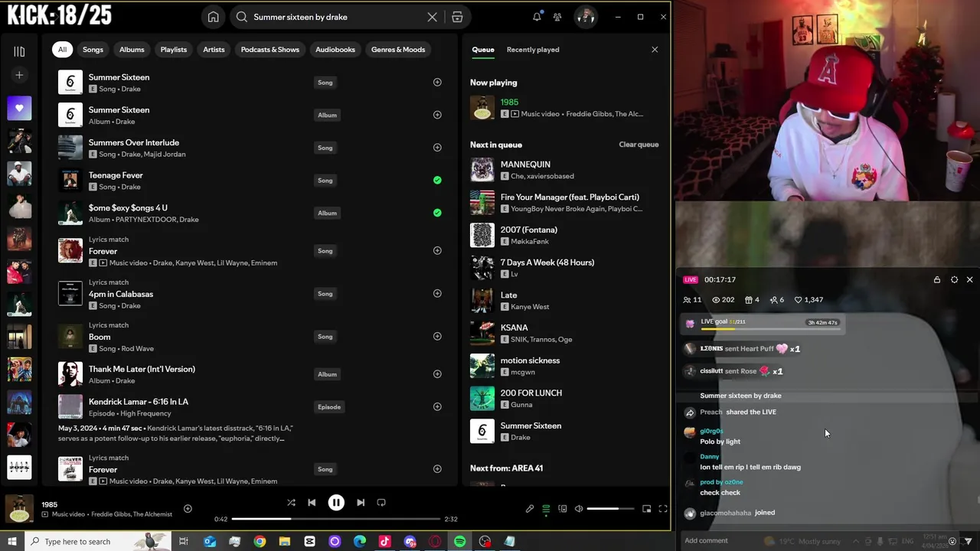Enter full screen player mode
The width and height of the screenshot is (980, 551).
663,509
